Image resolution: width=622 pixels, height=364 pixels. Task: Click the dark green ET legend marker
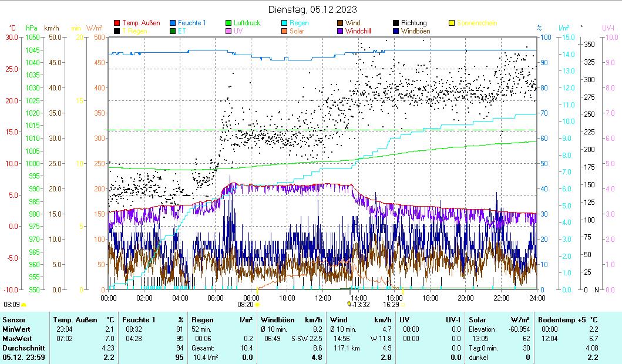(x=173, y=31)
